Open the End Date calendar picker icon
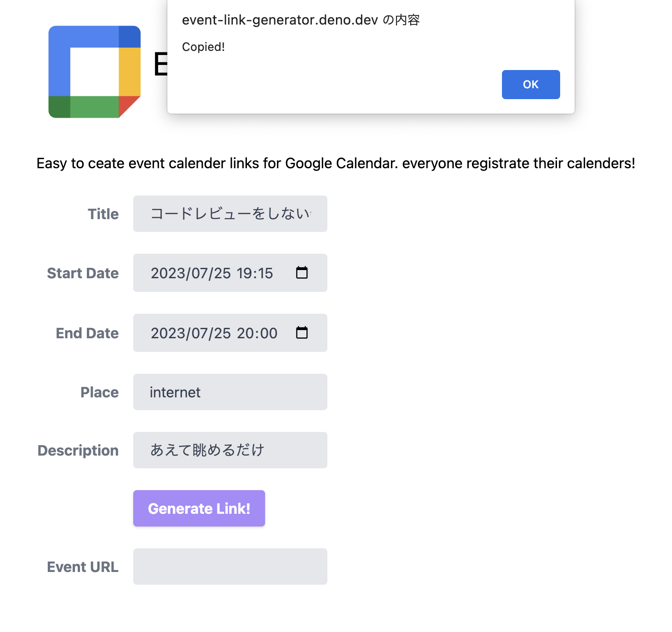The image size is (672, 632). [x=302, y=333]
